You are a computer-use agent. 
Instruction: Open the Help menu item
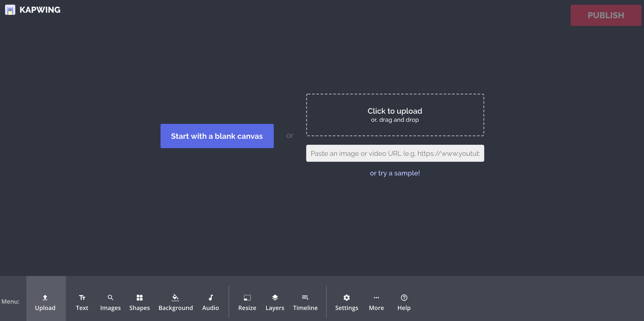click(x=404, y=302)
